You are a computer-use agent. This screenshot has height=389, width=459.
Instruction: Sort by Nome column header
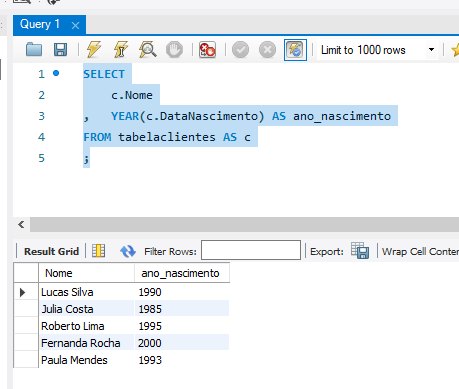[x=86, y=273]
